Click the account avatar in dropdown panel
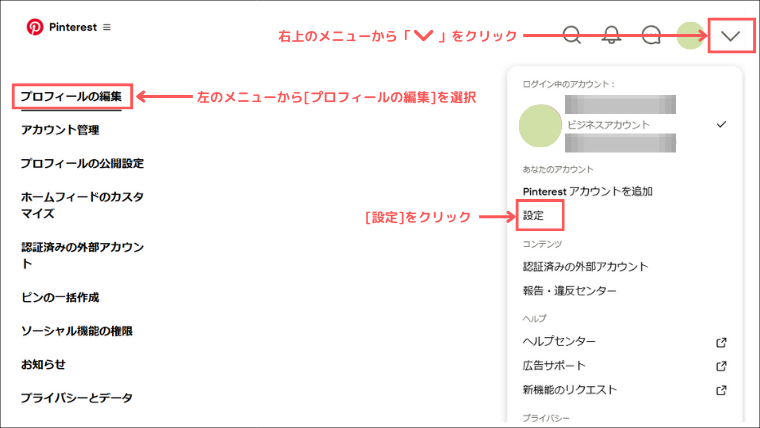 (x=540, y=126)
